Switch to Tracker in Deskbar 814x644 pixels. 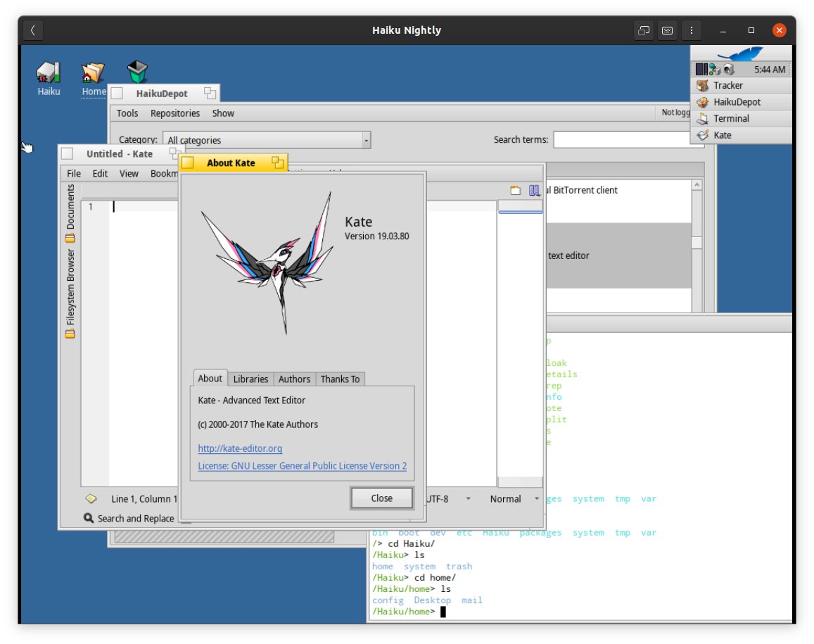[741, 85]
